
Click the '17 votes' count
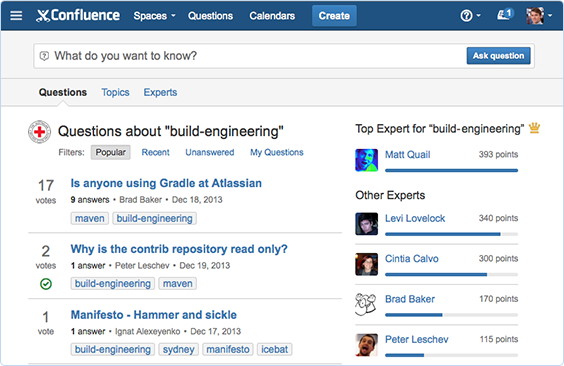(x=46, y=191)
